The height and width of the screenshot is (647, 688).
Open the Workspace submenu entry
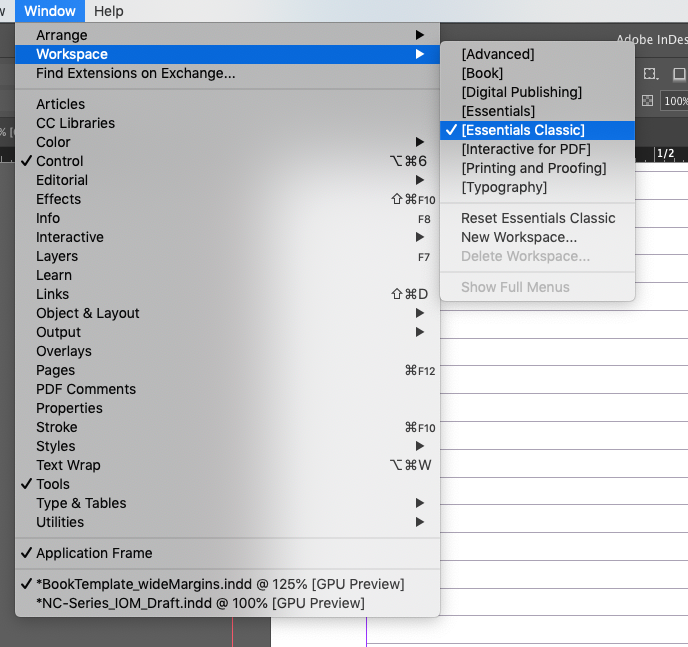(x=227, y=54)
